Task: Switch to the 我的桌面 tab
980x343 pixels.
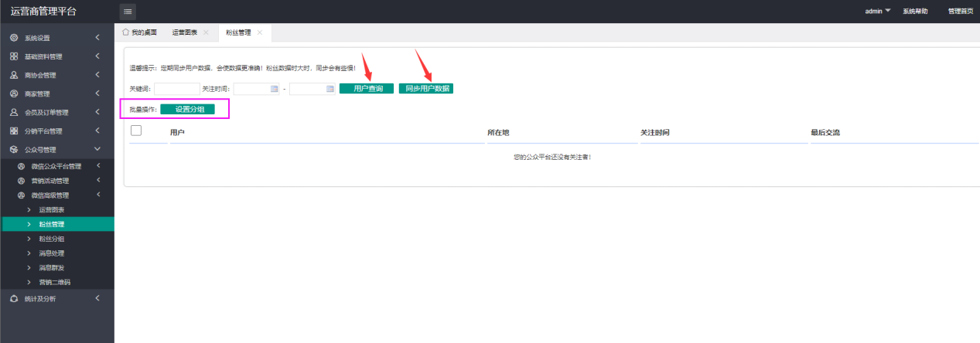Action: pos(140,32)
